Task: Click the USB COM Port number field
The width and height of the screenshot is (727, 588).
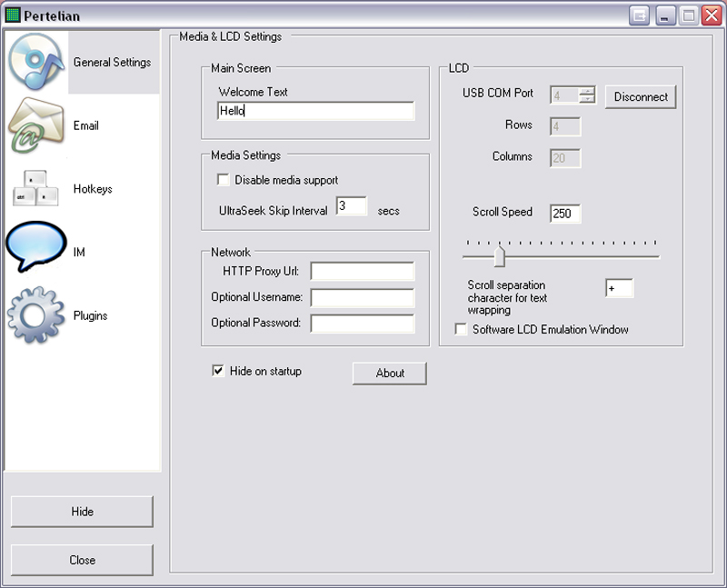Action: (x=564, y=95)
